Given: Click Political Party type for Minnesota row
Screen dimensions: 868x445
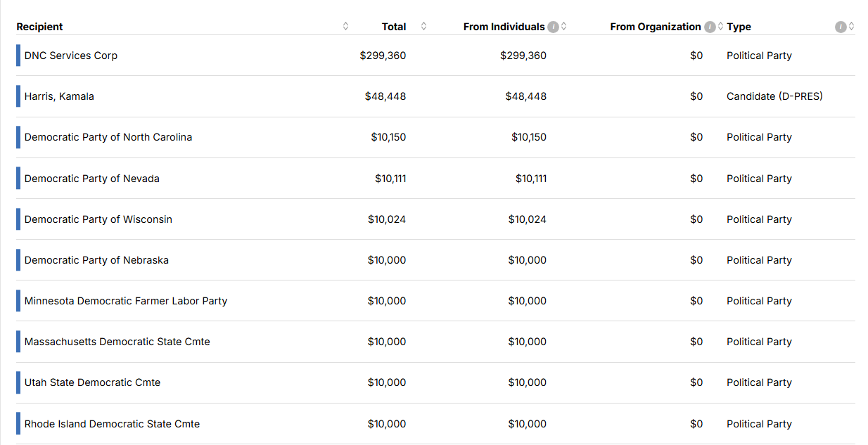Looking at the screenshot, I should [759, 301].
